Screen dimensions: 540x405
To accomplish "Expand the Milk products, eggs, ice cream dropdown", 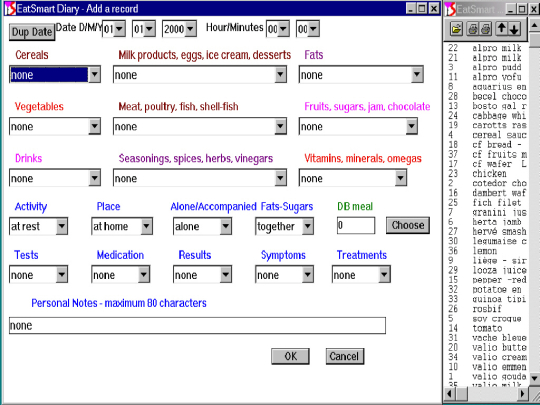I will click(280, 74).
